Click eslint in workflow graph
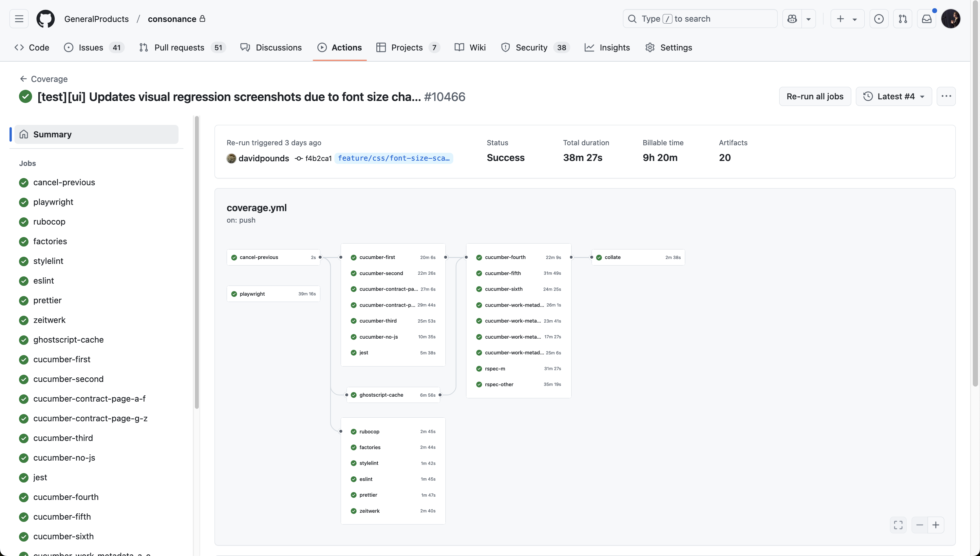 point(393,479)
